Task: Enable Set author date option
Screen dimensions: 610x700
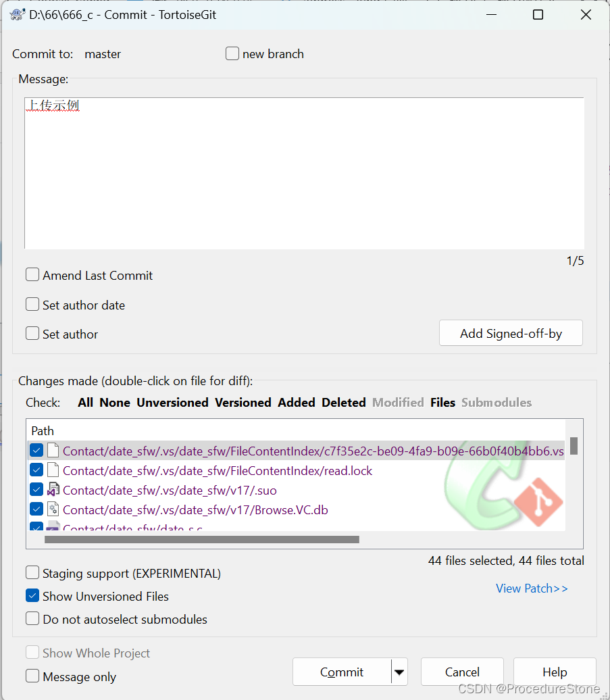Action: coord(32,305)
